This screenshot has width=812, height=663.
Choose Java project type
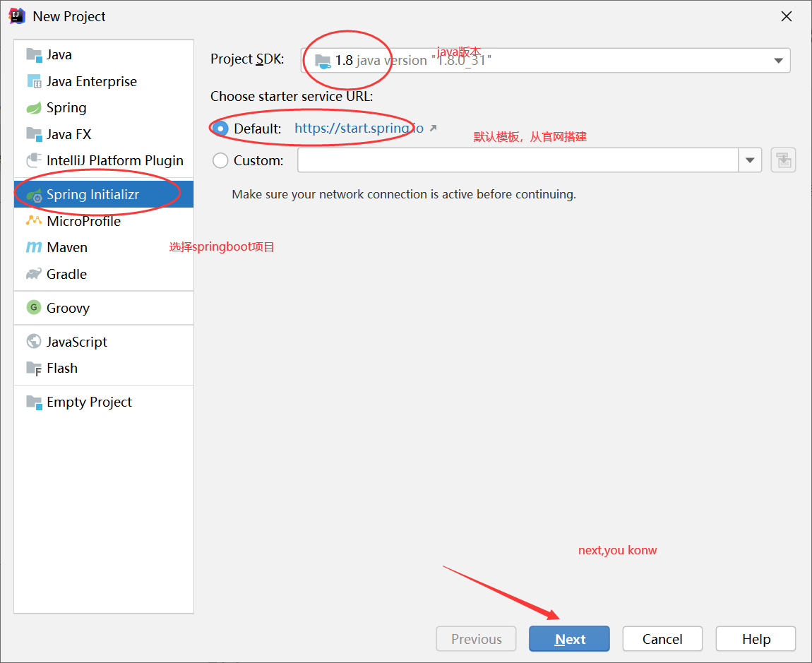tap(104, 55)
